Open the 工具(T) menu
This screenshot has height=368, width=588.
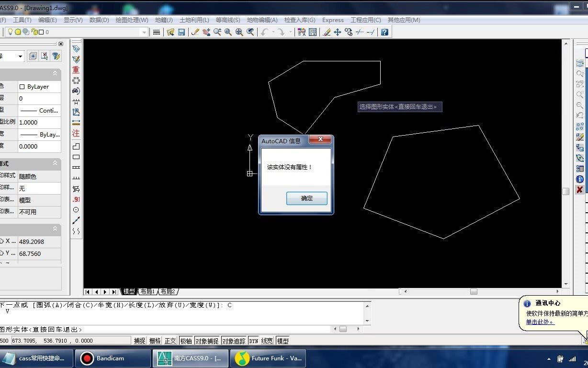click(22, 20)
